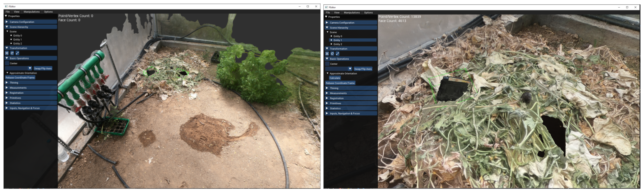This screenshot has height=192, width=644.
Task: Expand Measurements section in left window
Action: [x=18, y=88]
